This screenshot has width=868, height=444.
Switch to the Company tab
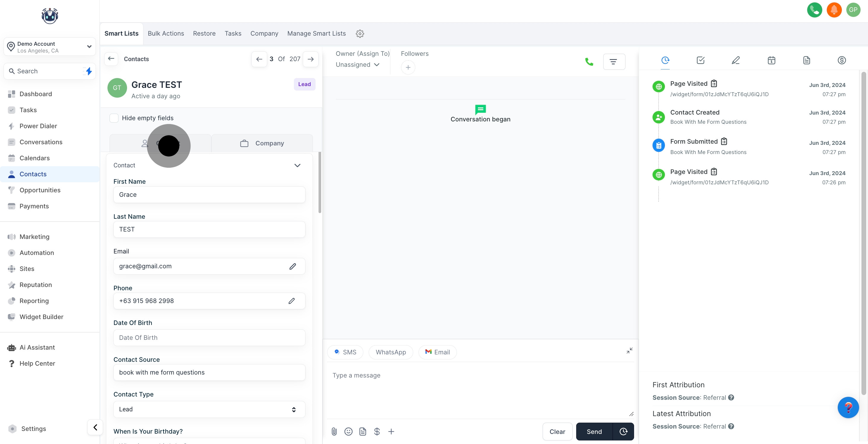(262, 143)
